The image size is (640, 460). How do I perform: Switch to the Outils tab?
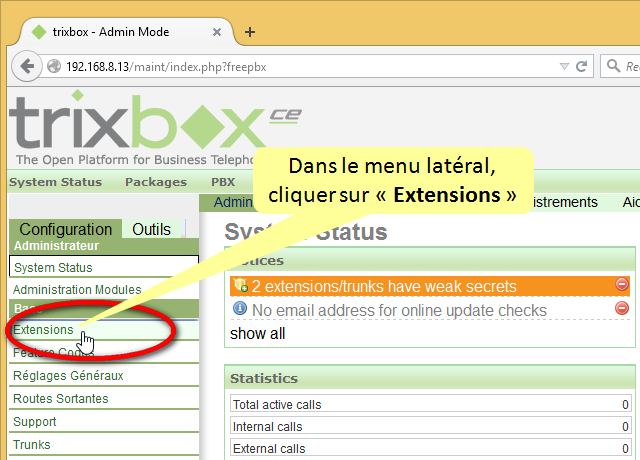point(151,229)
